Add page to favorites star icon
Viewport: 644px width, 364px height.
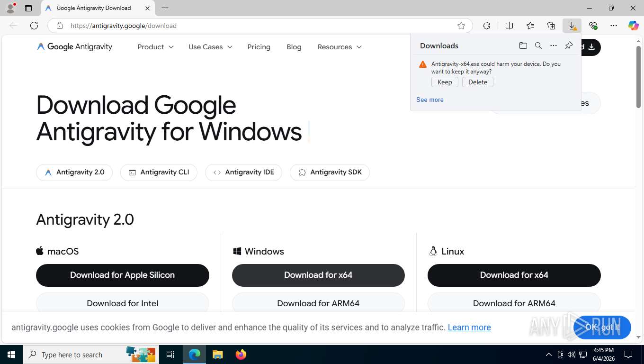[461, 26]
